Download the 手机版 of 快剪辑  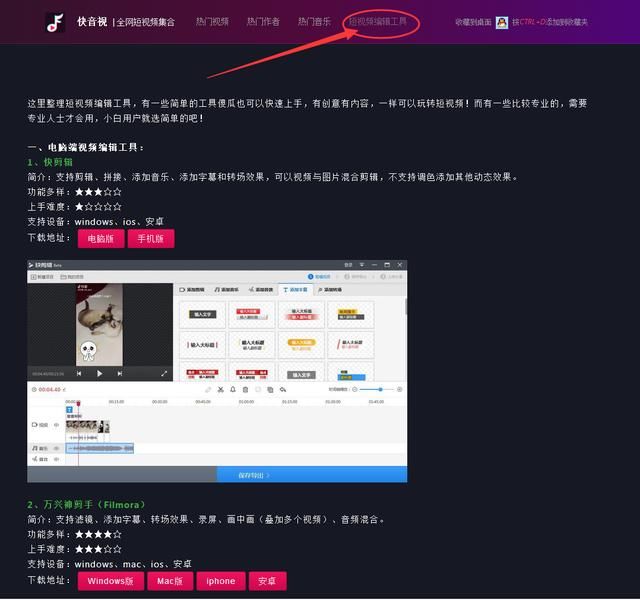click(x=151, y=238)
